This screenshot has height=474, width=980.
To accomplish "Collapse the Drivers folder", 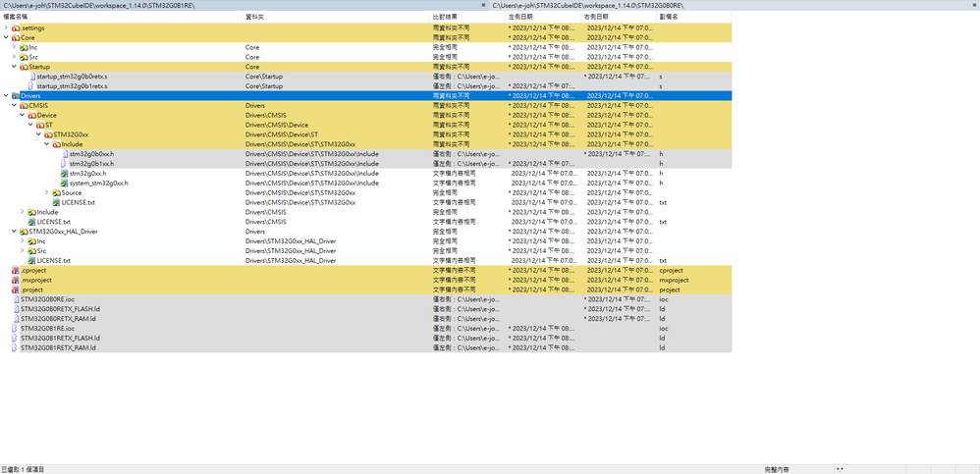I will click(6, 96).
